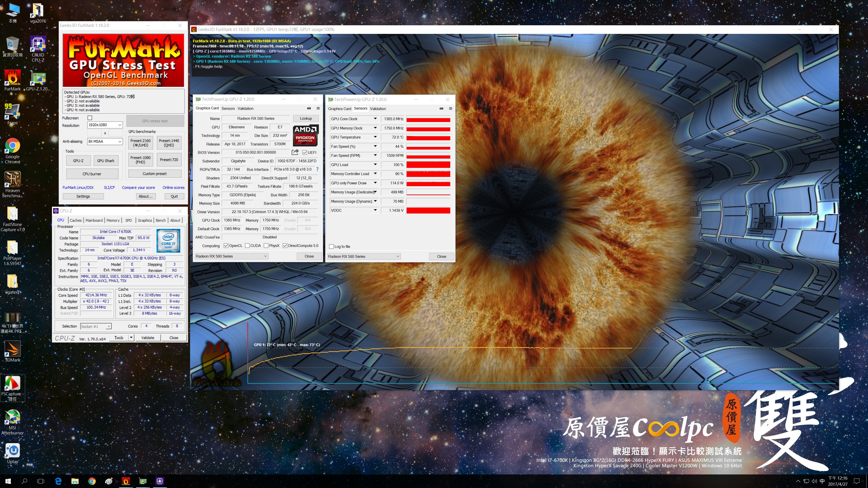
Task: Open the Anti-aliasing 8X MSAA dropdown
Action: click(x=105, y=141)
